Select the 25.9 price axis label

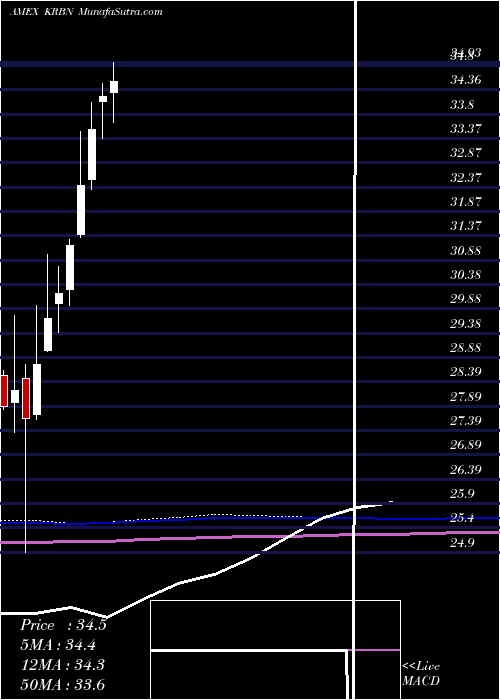462,494
